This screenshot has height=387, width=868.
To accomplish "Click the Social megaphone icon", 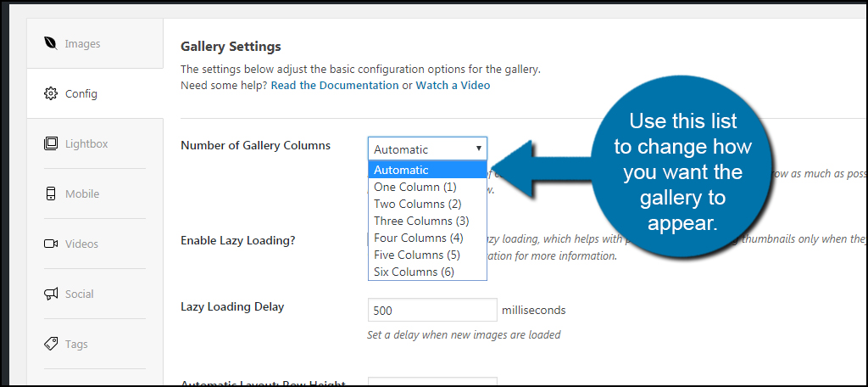I will tap(51, 294).
